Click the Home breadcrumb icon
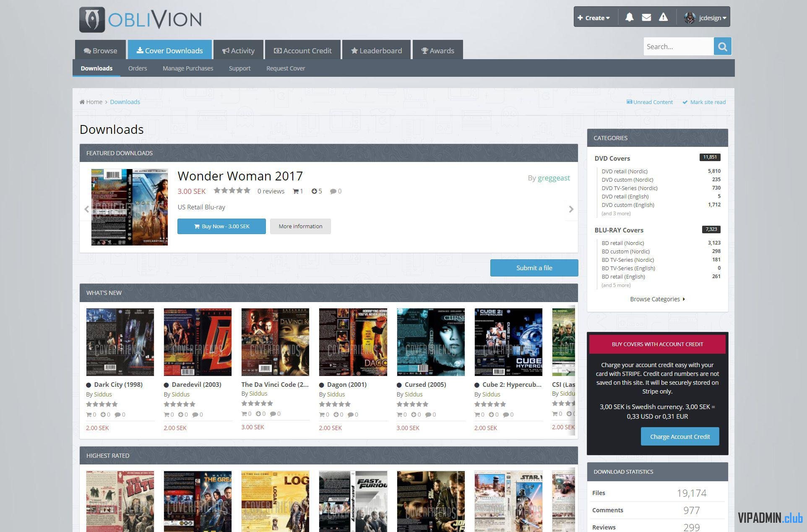Image resolution: width=807 pixels, height=532 pixels. pos(82,102)
